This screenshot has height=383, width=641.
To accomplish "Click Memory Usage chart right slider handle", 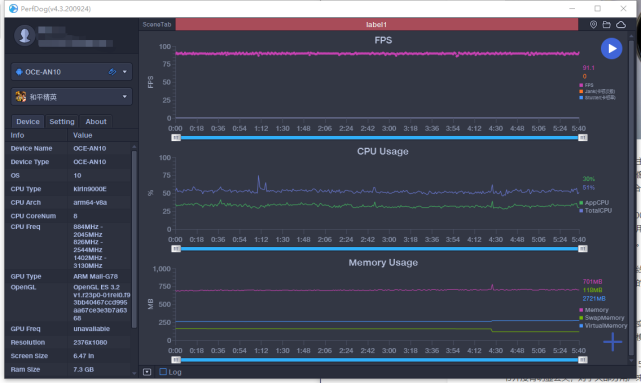I will coord(583,360).
